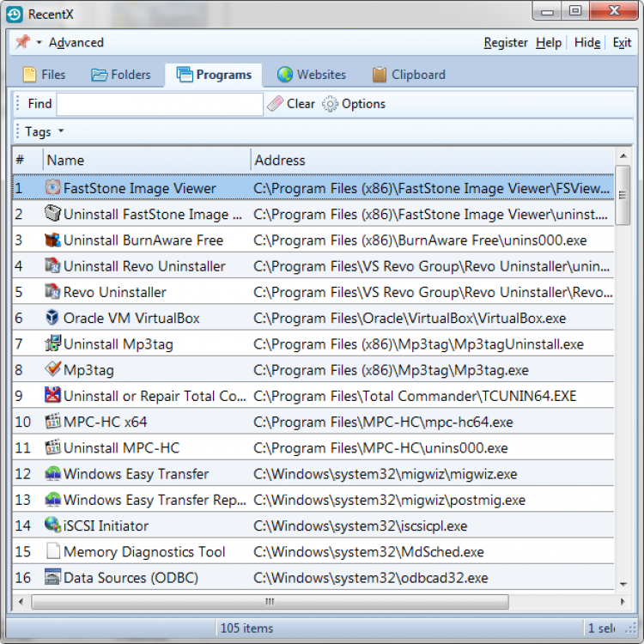Click the RecentX clock logo in title bar
Viewport: 644px width, 644px height.
[14, 15]
